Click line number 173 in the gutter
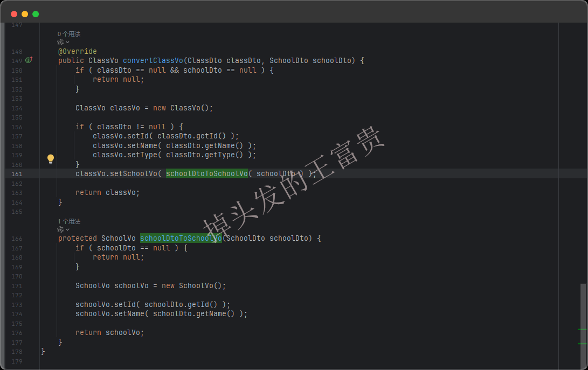 coord(17,305)
